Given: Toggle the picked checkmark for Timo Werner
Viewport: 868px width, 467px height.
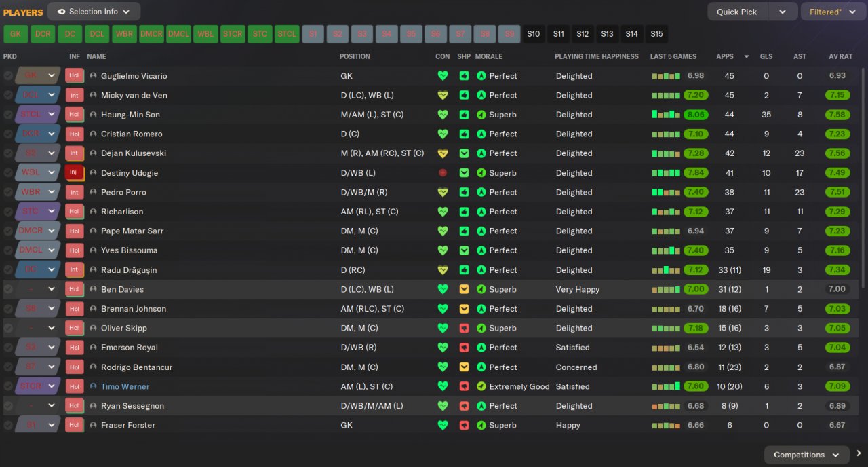Looking at the screenshot, I should pos(8,386).
